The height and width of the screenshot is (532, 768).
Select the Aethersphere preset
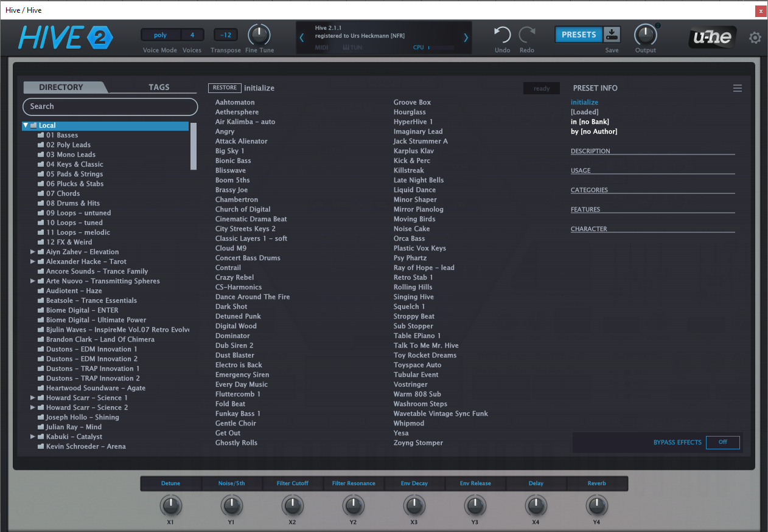(x=237, y=112)
